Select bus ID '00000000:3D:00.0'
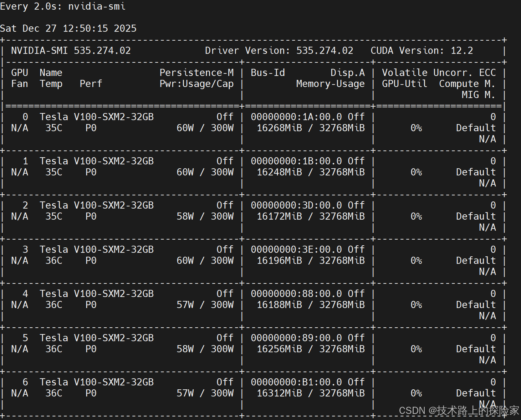The height and width of the screenshot is (420, 521). click(x=296, y=205)
